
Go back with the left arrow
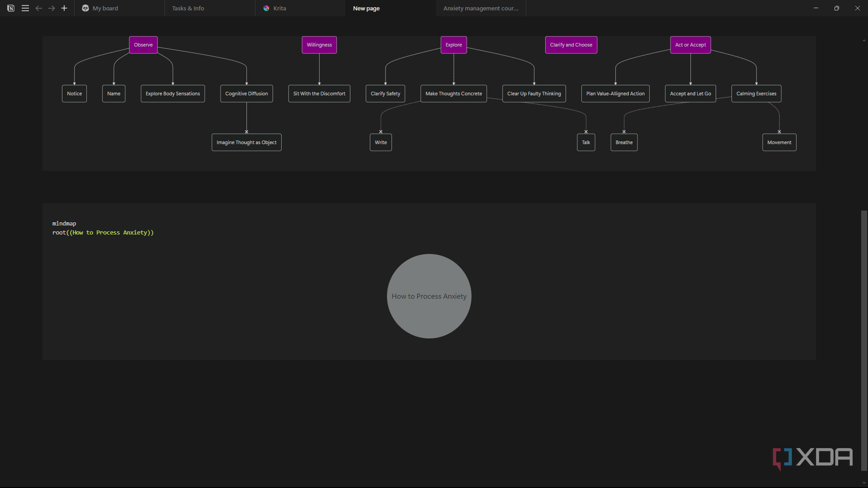pos(39,8)
